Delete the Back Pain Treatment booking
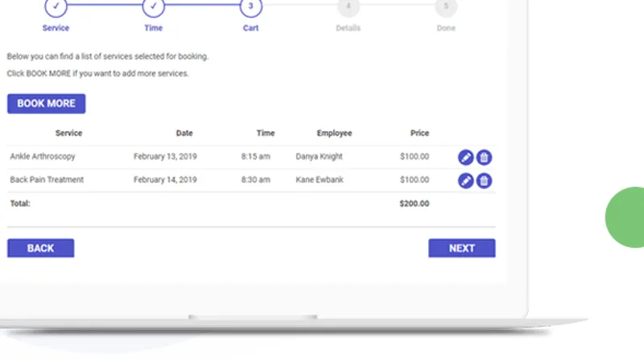 [x=484, y=181]
